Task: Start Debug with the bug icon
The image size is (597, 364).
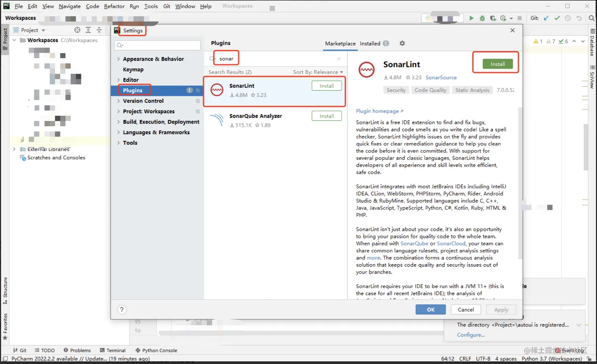Action: click(x=482, y=18)
